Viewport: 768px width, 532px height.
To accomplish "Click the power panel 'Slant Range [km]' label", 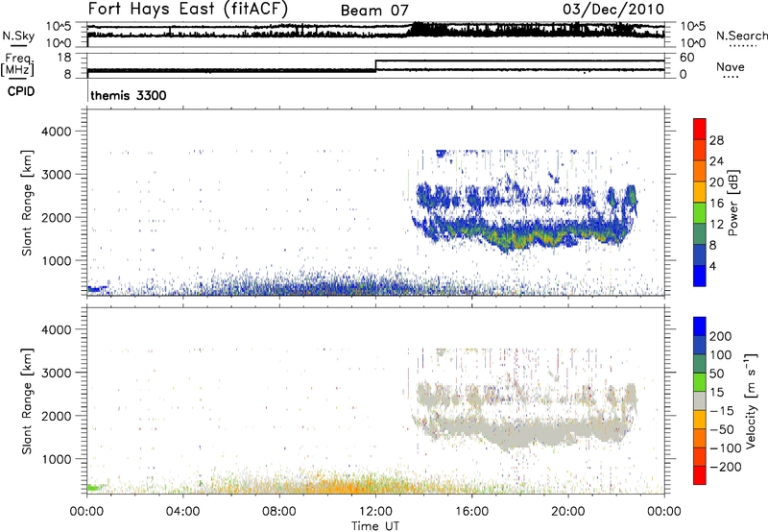I will click(x=27, y=203).
